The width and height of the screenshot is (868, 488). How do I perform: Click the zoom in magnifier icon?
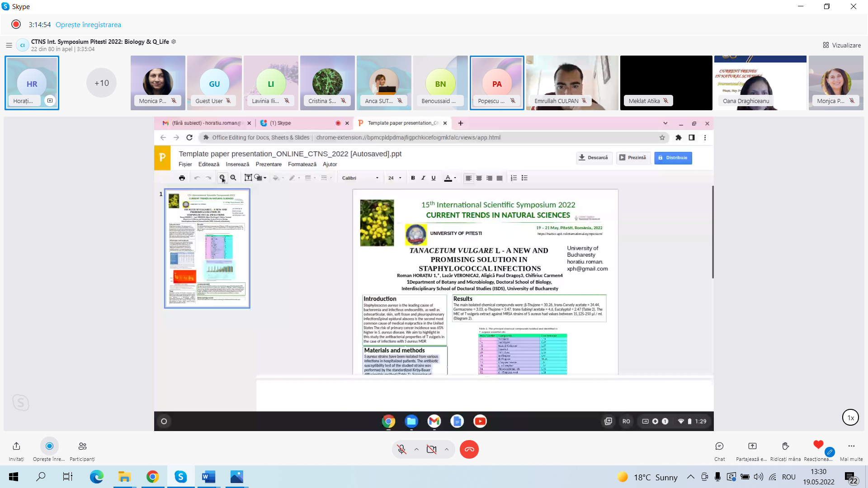point(222,178)
